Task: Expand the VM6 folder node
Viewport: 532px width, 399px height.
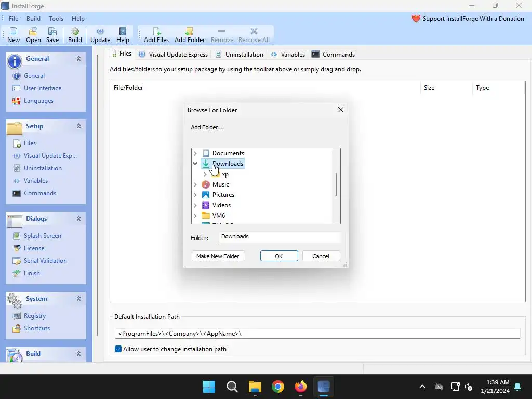Action: coord(195,216)
